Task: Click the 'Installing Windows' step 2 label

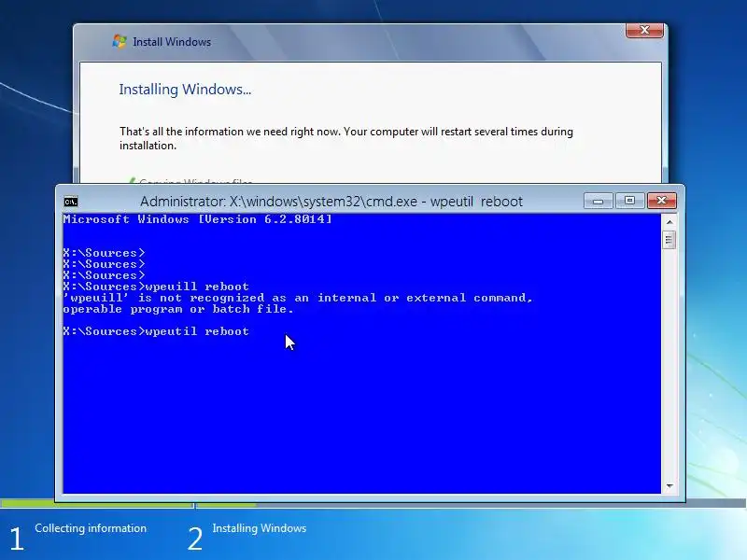Action: (x=260, y=528)
